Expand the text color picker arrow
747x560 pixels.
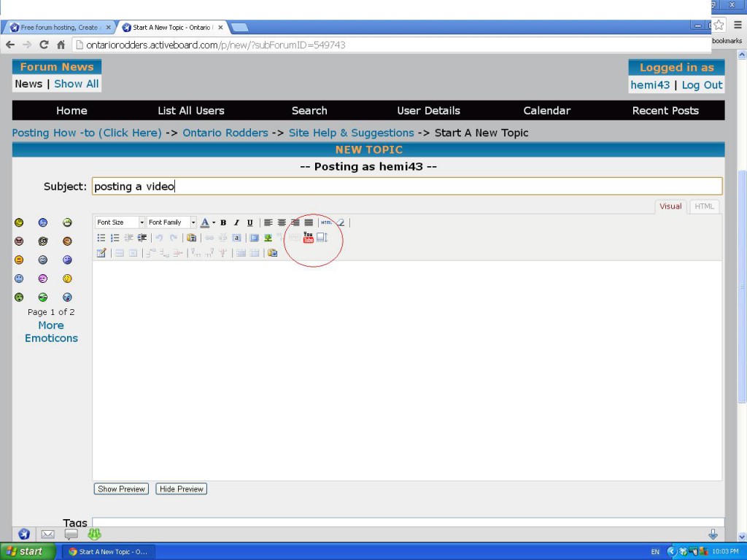point(214,222)
